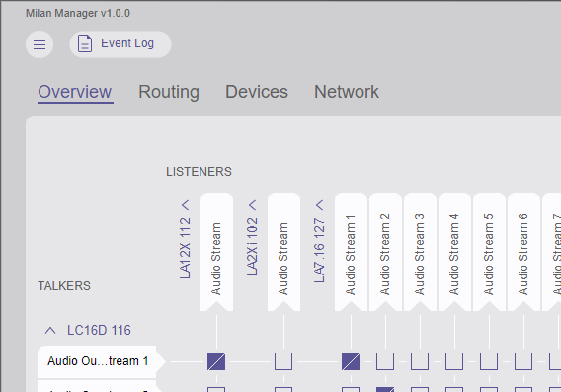Open the Event Log

[120, 44]
